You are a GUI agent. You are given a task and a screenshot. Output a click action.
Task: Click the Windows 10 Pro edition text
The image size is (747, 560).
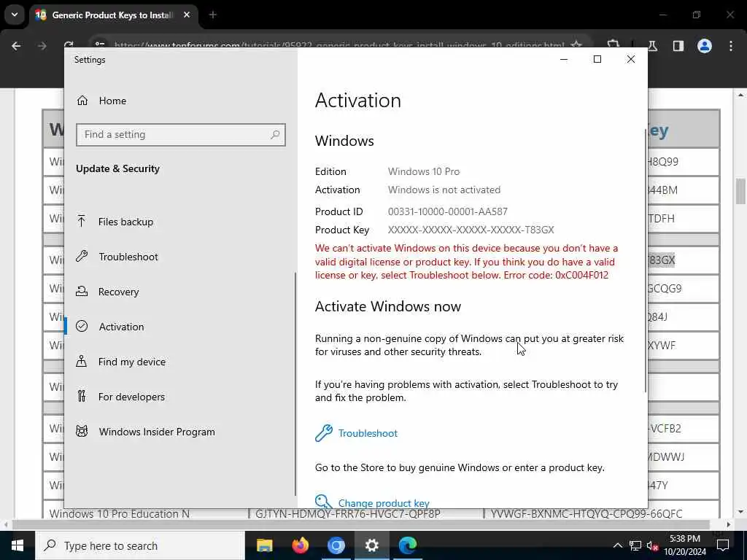coord(424,171)
